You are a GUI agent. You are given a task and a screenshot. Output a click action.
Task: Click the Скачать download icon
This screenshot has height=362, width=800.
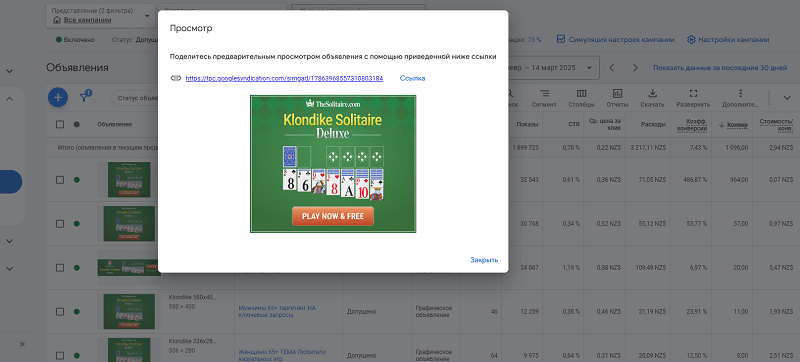click(x=652, y=98)
